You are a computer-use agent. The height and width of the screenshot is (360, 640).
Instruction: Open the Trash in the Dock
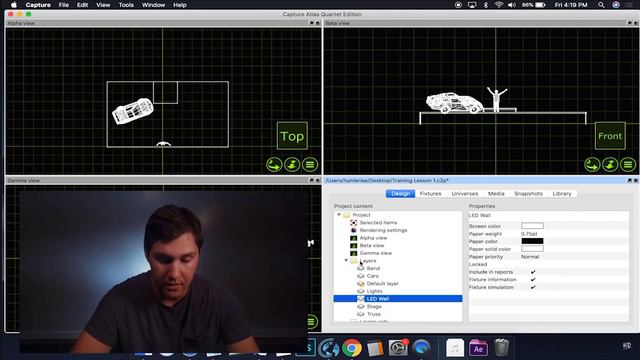[502, 348]
